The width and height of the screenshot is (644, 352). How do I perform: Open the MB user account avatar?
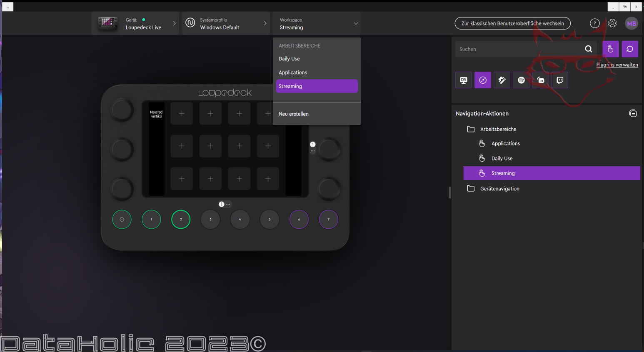click(632, 23)
